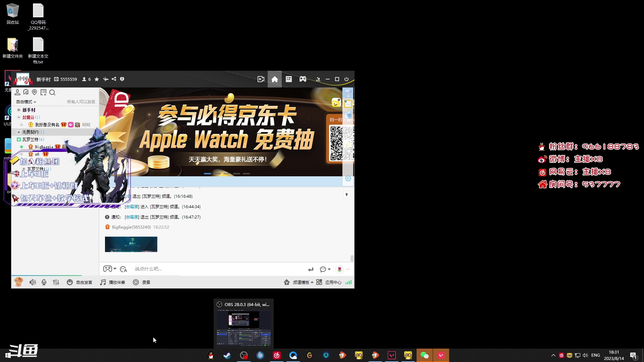
Task: Expand the gift panel caret
Action: 348,269
